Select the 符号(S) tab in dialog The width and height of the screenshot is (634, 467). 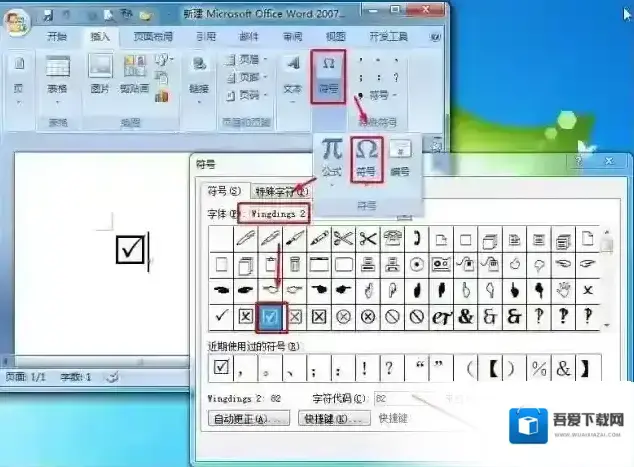pyautogui.click(x=225, y=190)
